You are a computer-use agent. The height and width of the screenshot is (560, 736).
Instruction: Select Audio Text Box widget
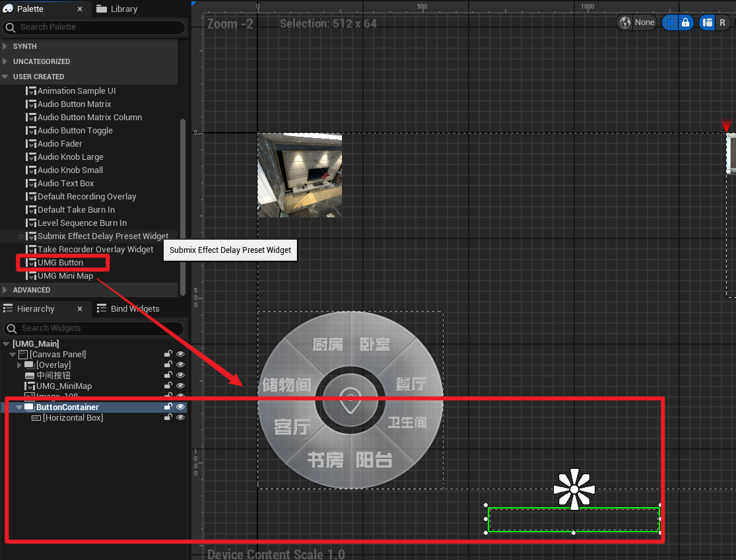pos(66,183)
